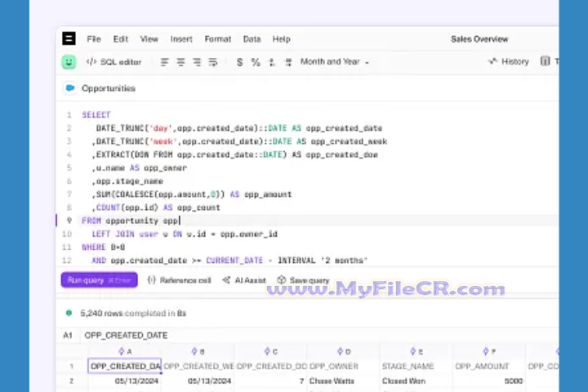The height and width of the screenshot is (392, 588).
Task: Select the column D header
Action: click(x=344, y=351)
